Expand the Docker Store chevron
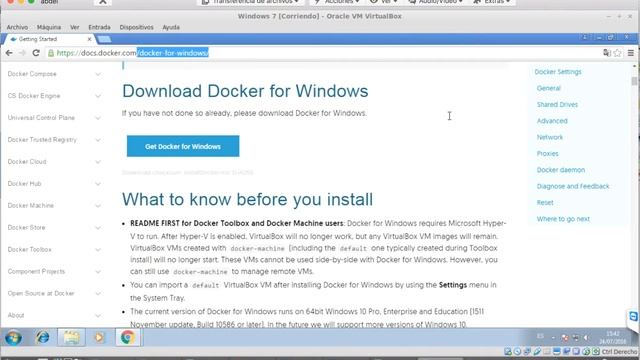 [x=98, y=228]
